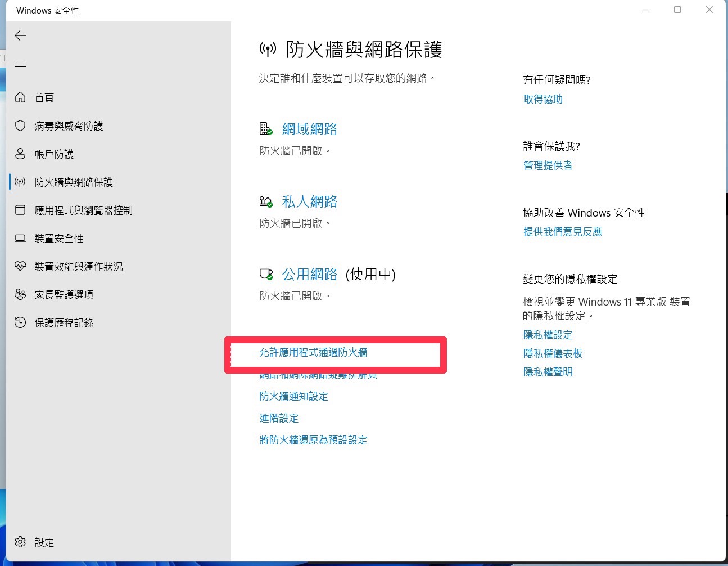Select the 防火牆與網路保護 antenna icon in sidebar
The height and width of the screenshot is (566, 728).
[x=20, y=182]
